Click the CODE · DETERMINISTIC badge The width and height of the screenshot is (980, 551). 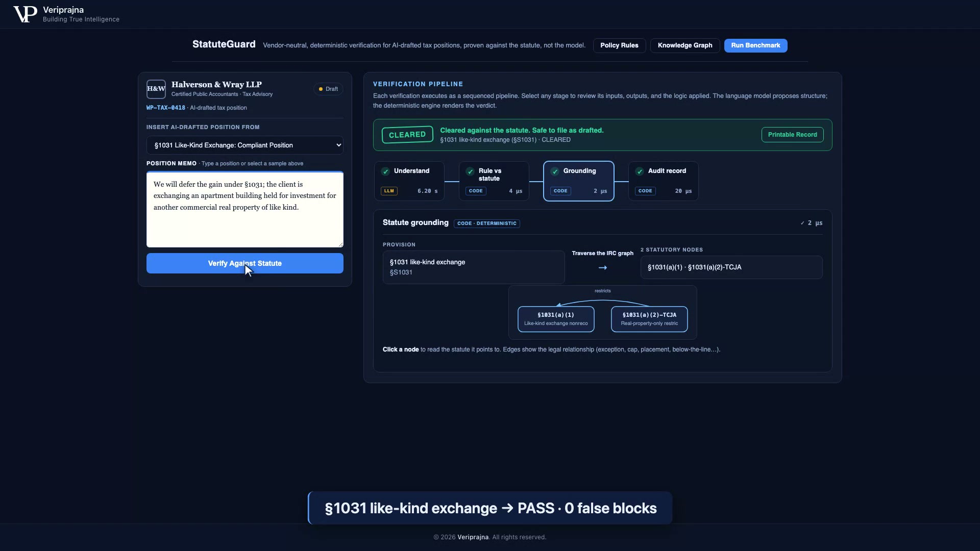pos(487,223)
